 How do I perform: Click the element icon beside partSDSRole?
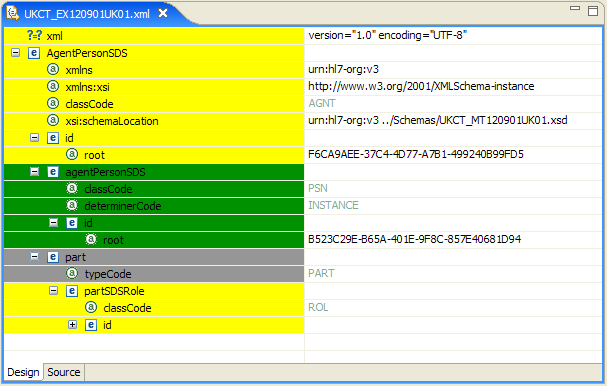click(72, 291)
